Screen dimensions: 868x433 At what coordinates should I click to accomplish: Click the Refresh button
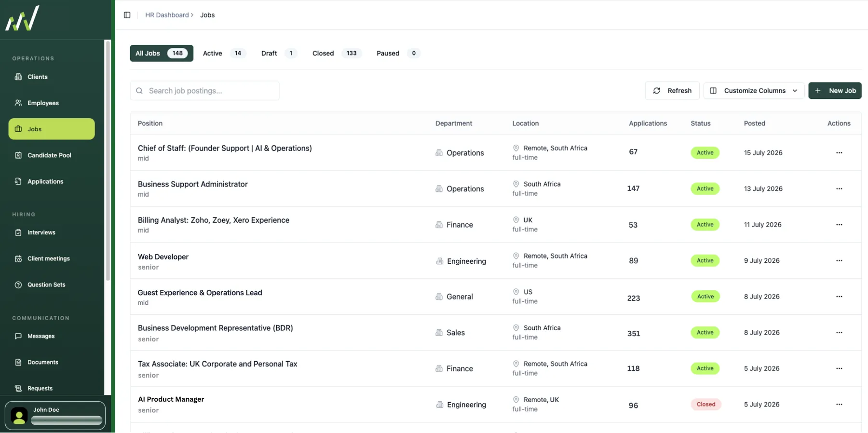[x=672, y=91]
